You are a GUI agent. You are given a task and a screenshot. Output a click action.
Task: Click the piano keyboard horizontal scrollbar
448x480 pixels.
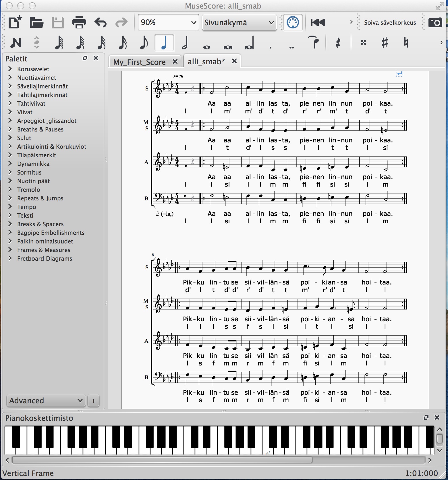tap(162, 460)
